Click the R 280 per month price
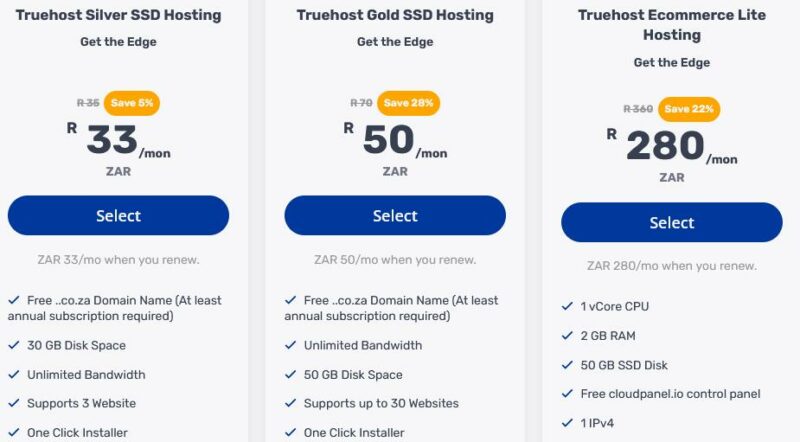Viewport: 800px width, 442px height. 671,146
